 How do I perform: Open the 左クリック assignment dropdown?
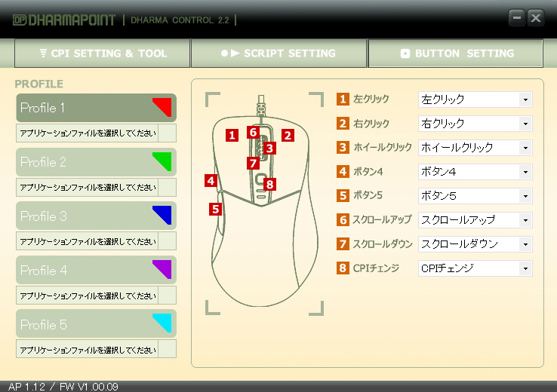tap(475, 100)
